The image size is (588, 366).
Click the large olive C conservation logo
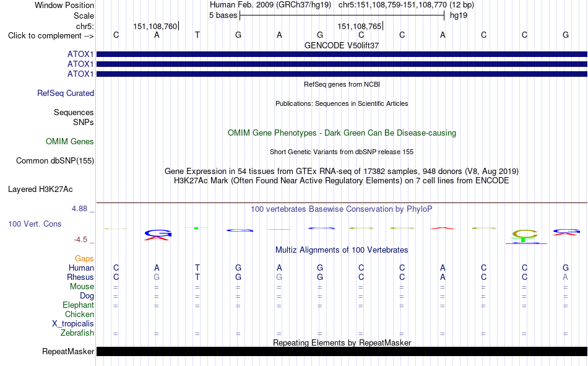pyautogui.click(x=525, y=234)
